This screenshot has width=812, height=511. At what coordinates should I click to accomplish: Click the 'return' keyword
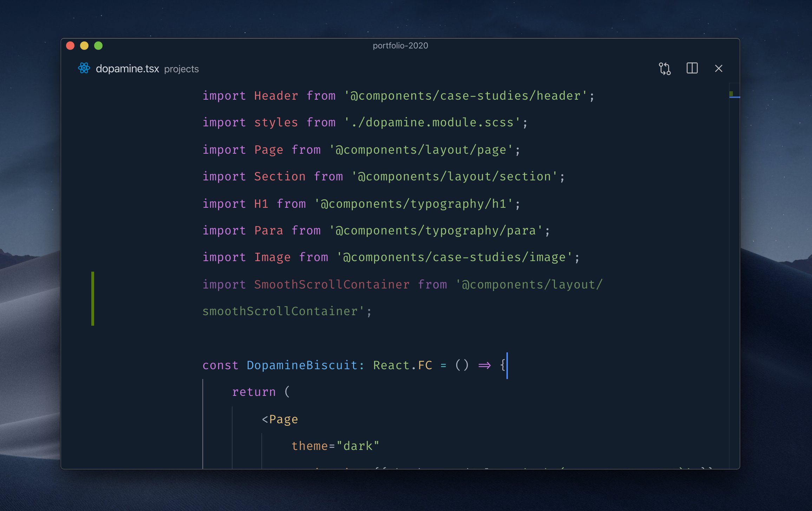[254, 392]
